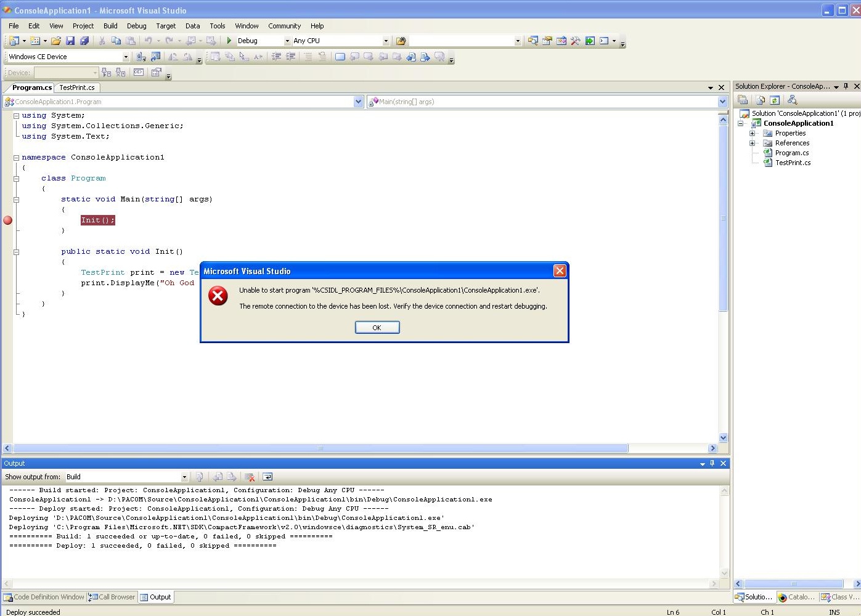
Task: Collapse the ConsoleApplication1 project node
Action: 741,123
